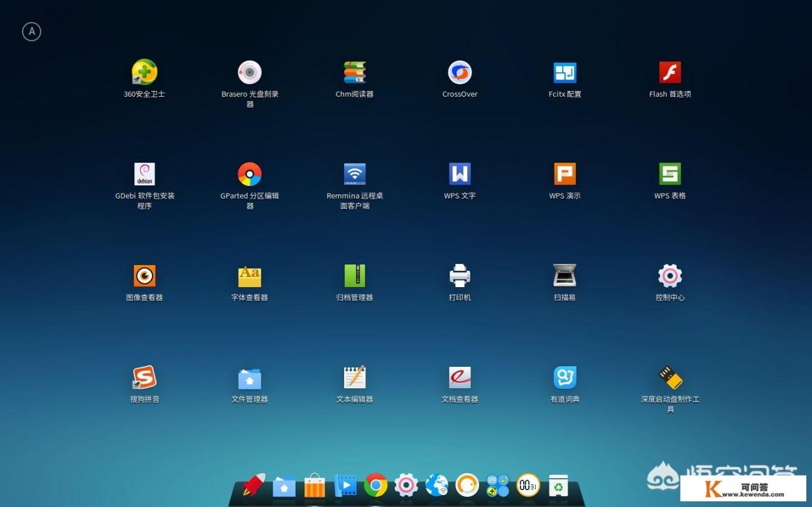Launch the movie player from the dock
812x507 pixels.
point(345,485)
